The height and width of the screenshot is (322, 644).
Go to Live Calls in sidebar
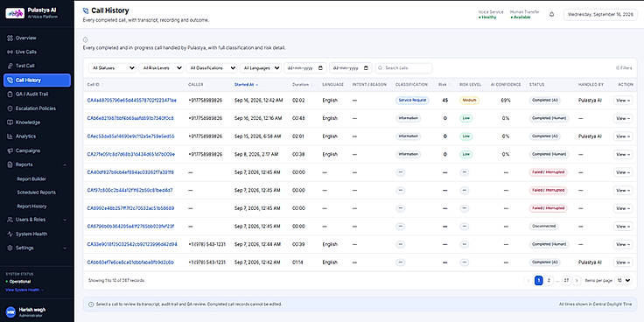click(37, 52)
